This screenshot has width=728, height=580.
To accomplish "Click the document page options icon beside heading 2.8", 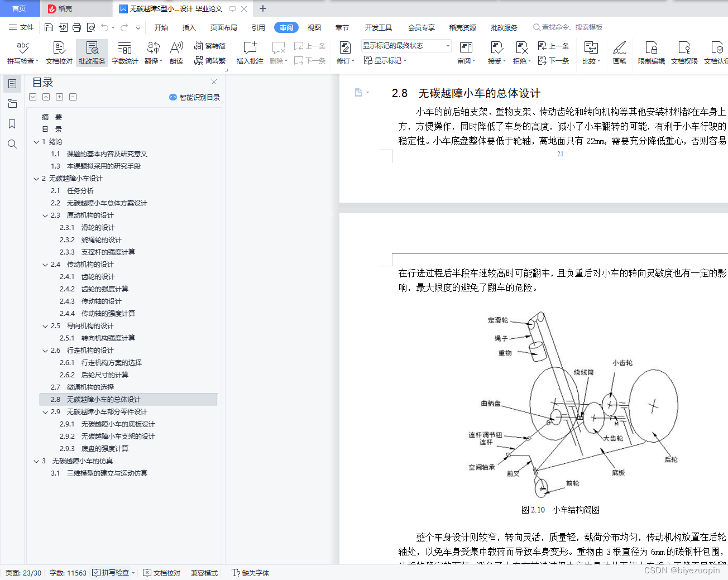I will [361, 93].
